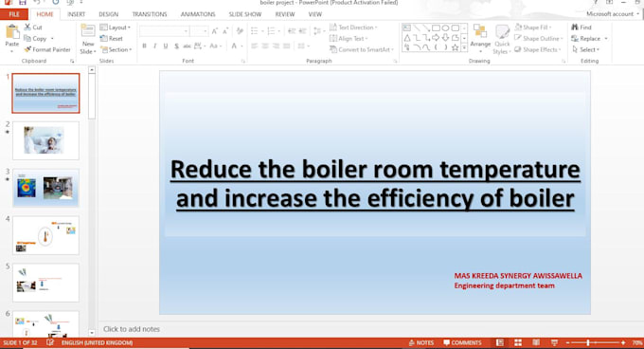Open font size combo box

[x=200, y=31]
